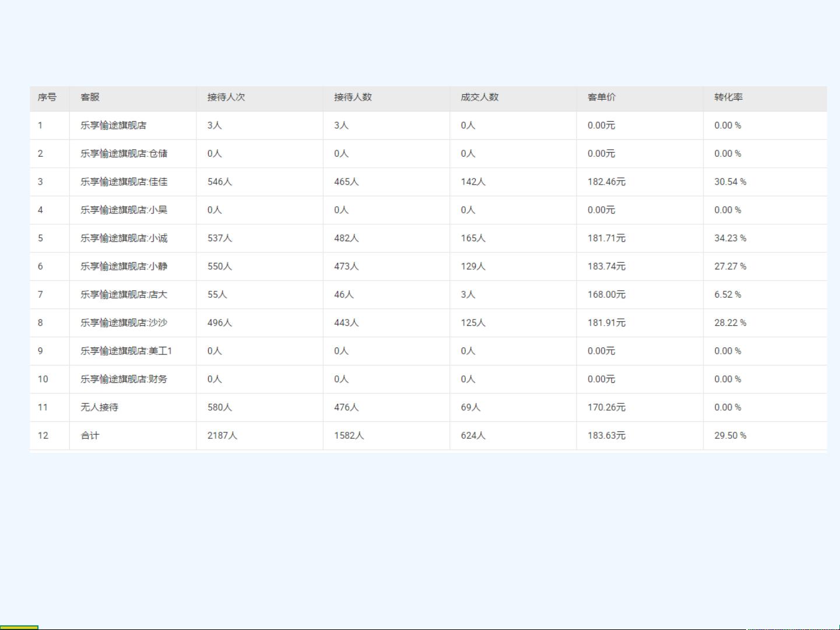The width and height of the screenshot is (840, 630).
Task: Click row number 7
Action: [x=40, y=295]
